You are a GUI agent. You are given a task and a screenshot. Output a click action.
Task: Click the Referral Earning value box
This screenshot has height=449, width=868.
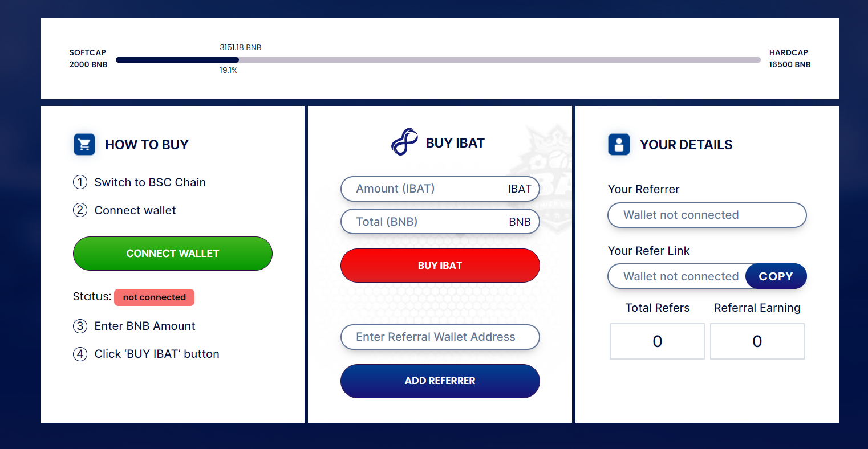pos(757,341)
